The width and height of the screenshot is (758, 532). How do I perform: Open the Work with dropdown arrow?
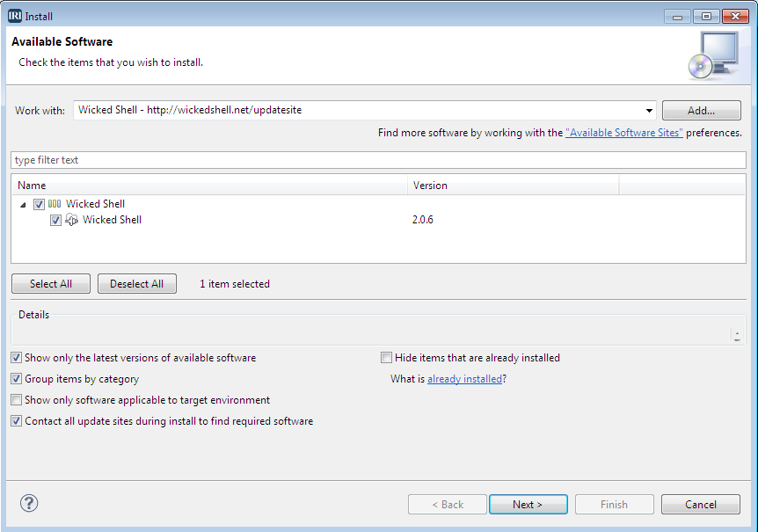[x=649, y=111]
